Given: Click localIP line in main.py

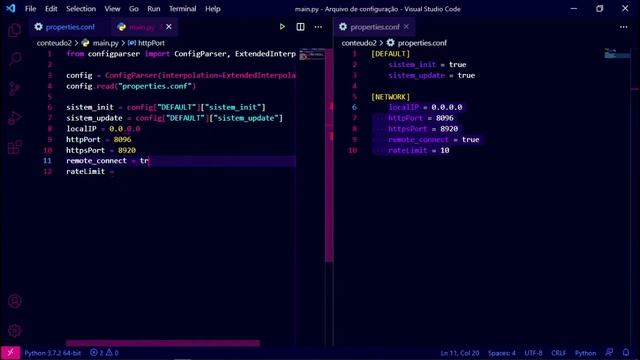Looking at the screenshot, I should tap(103, 129).
